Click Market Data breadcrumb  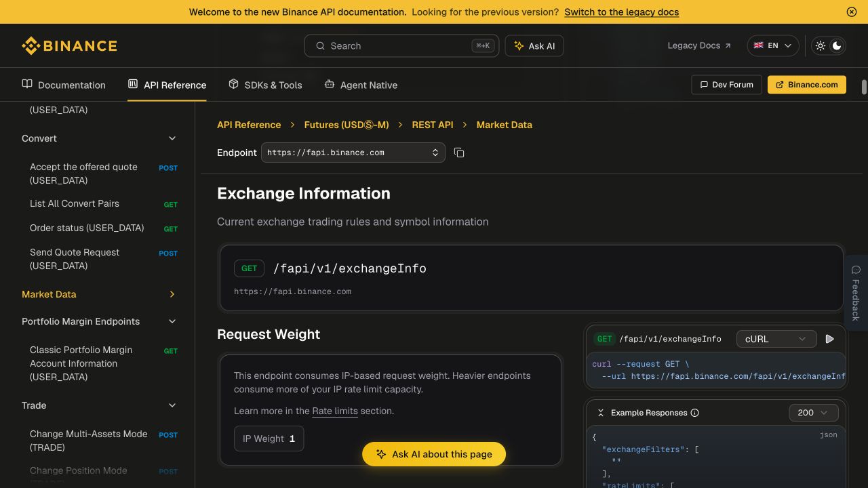[505, 125]
